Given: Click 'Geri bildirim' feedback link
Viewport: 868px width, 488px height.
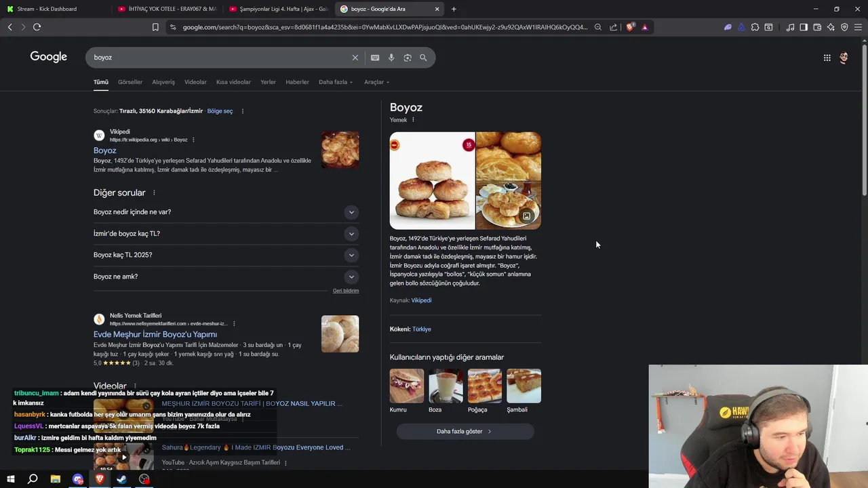Looking at the screenshot, I should (346, 291).
